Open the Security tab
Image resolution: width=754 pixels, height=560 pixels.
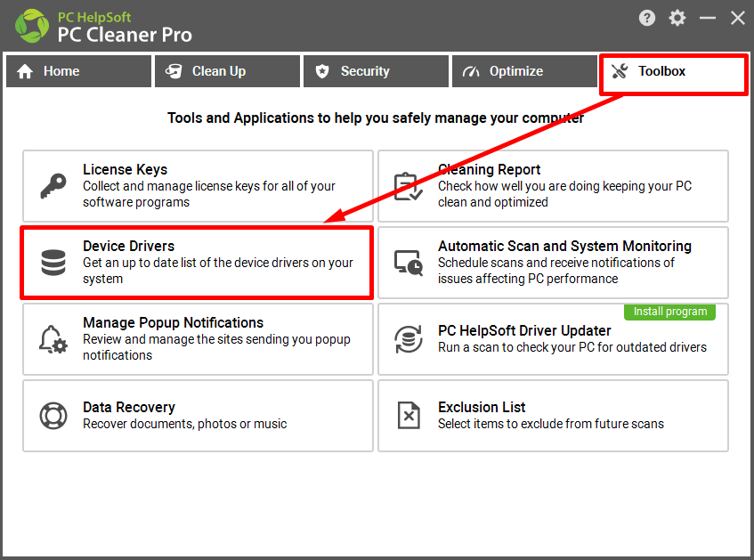pyautogui.click(x=376, y=71)
